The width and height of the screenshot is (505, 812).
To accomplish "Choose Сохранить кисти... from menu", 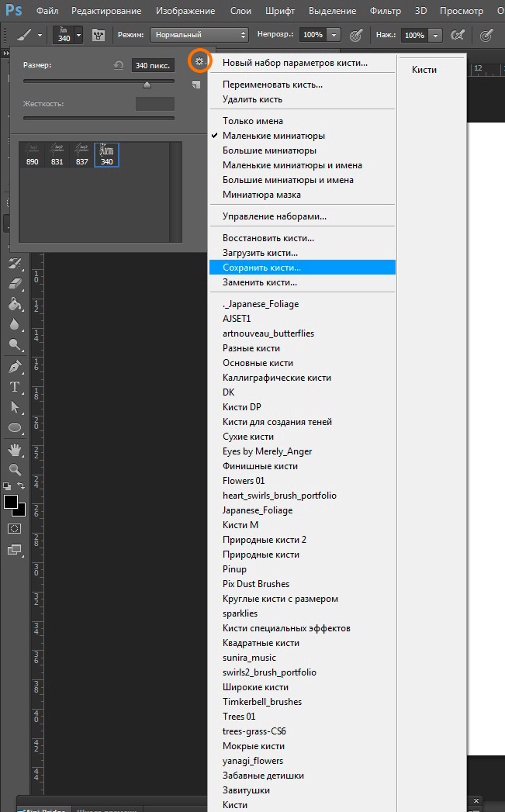I will click(x=302, y=268).
